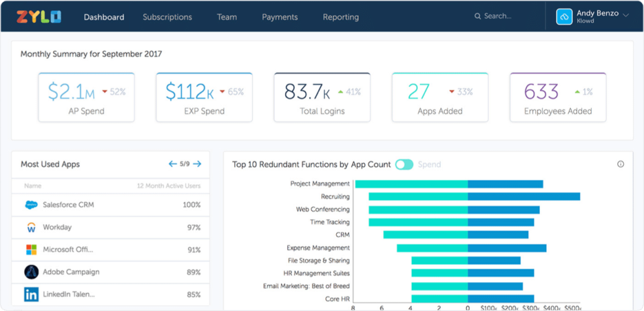The image size is (644, 311).
Task: Click Monthly Summary for September 2017 heading
Action: click(91, 54)
